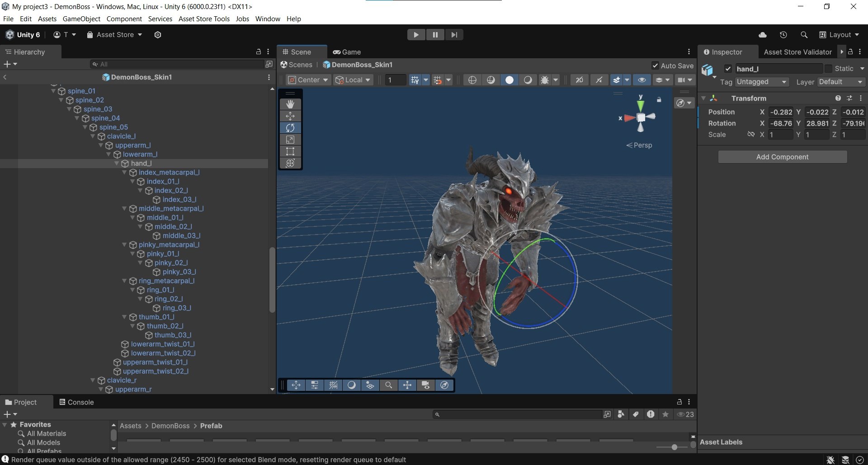Open the Layer Default dropdown
The image size is (868, 465).
click(x=841, y=82)
